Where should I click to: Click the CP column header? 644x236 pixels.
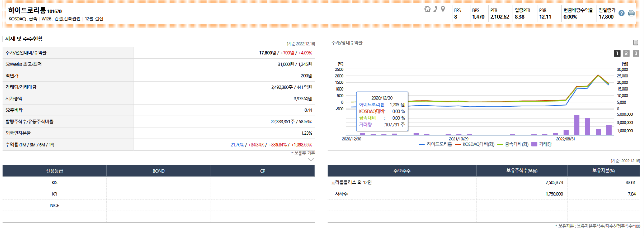point(263,171)
